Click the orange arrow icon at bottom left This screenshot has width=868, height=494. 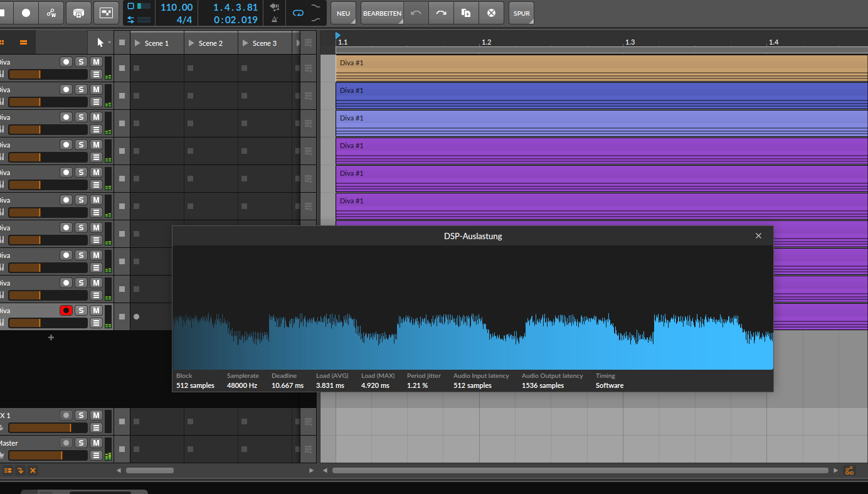pos(20,470)
